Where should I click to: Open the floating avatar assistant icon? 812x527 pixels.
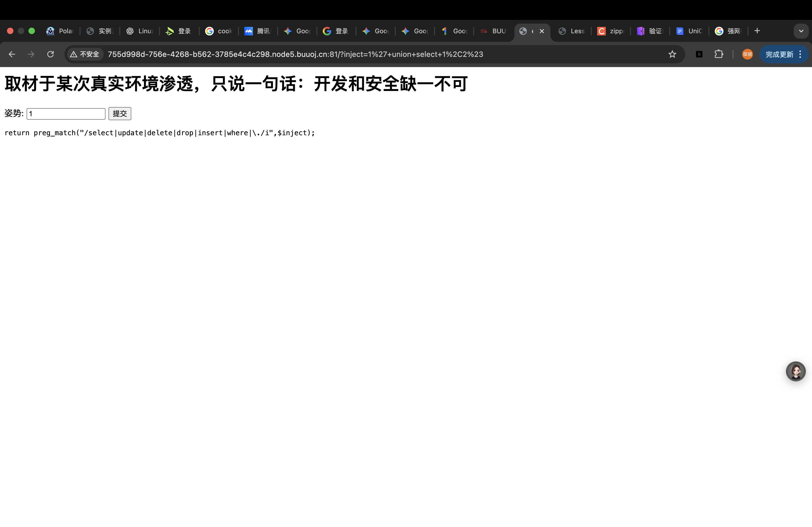click(x=796, y=371)
